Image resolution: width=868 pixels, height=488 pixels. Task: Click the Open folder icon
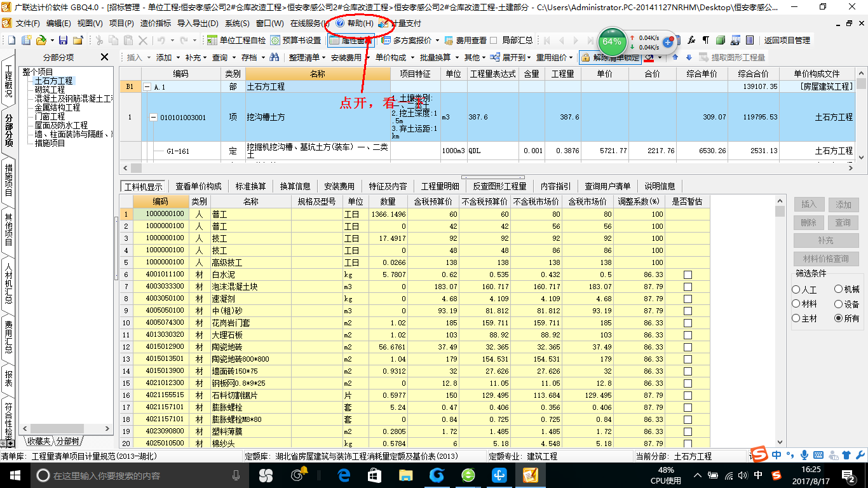point(41,41)
